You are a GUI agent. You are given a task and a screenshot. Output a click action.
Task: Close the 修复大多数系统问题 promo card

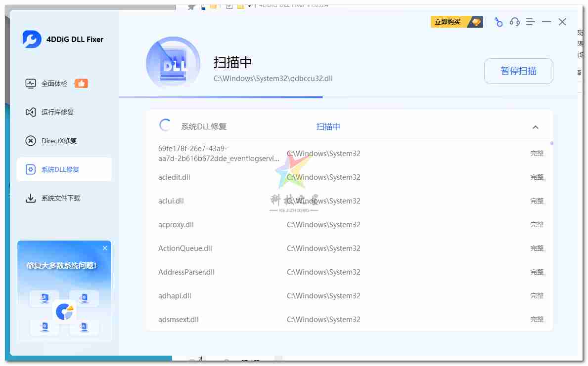pos(105,248)
